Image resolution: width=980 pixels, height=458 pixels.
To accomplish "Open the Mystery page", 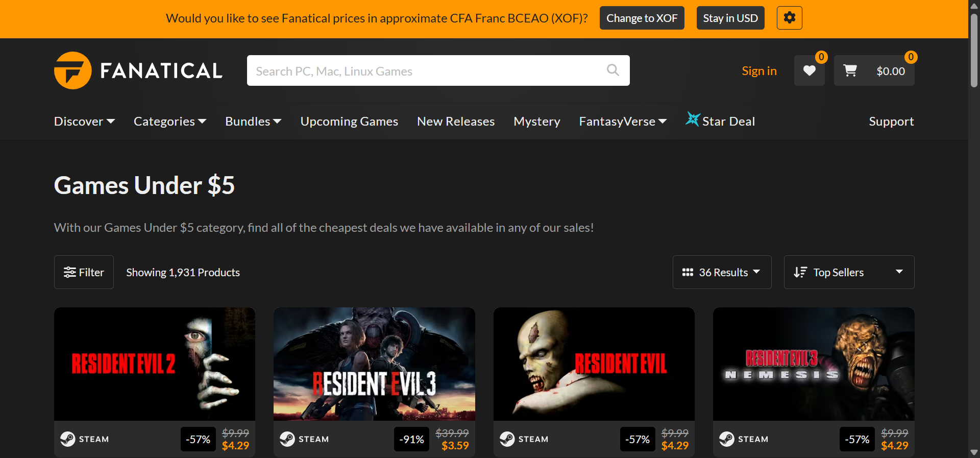I will [x=537, y=122].
